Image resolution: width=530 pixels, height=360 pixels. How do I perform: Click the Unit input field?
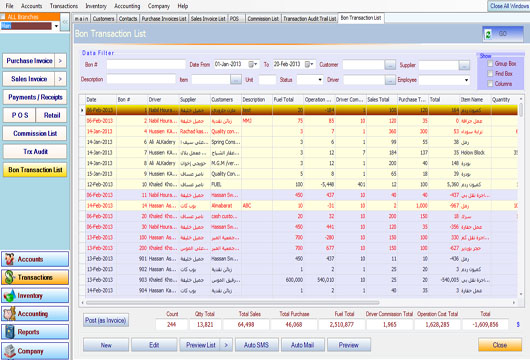click(x=267, y=80)
